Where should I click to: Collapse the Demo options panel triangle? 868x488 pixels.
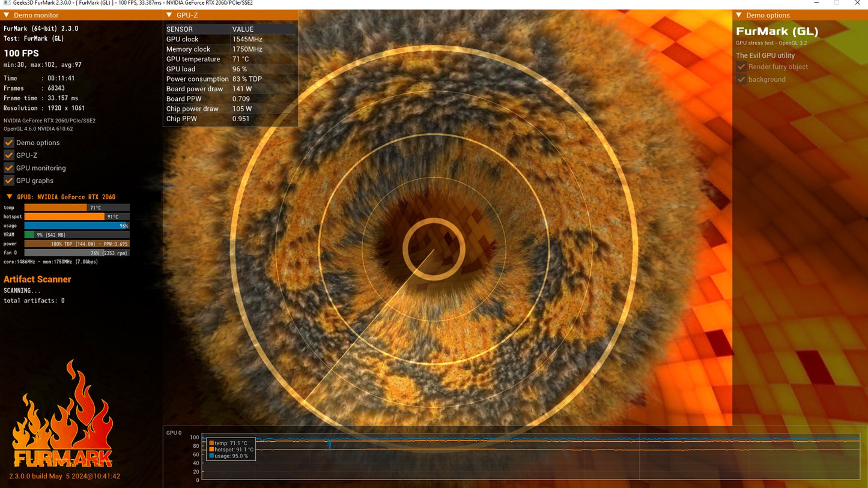pos(738,15)
